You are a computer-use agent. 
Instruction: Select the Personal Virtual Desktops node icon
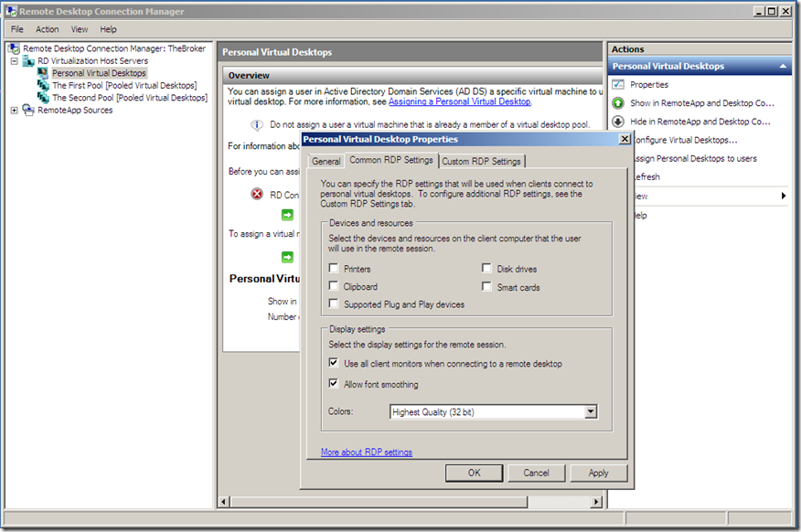44,72
